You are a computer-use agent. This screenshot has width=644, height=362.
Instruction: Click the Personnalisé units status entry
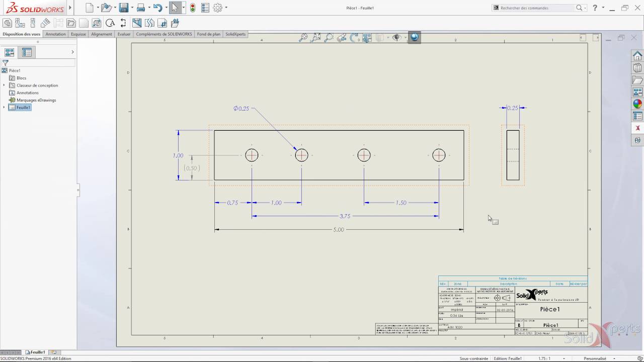coord(595,358)
